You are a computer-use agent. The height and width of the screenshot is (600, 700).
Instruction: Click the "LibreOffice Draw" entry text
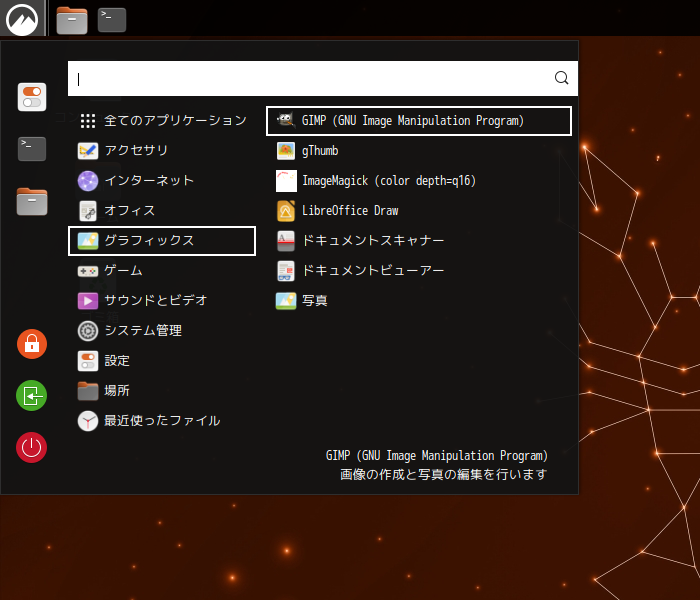coord(350,211)
